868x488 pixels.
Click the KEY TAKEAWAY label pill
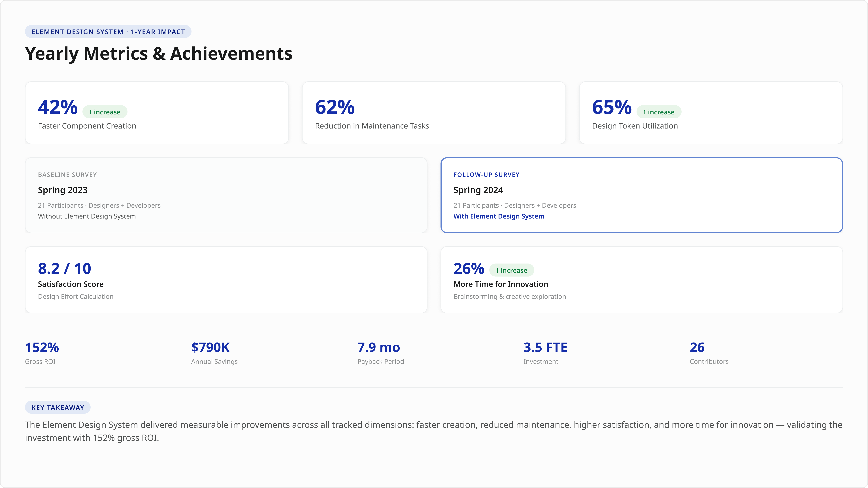coord(57,407)
